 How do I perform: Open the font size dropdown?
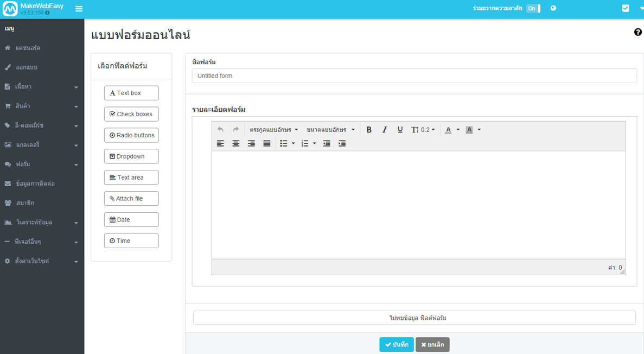coord(330,130)
